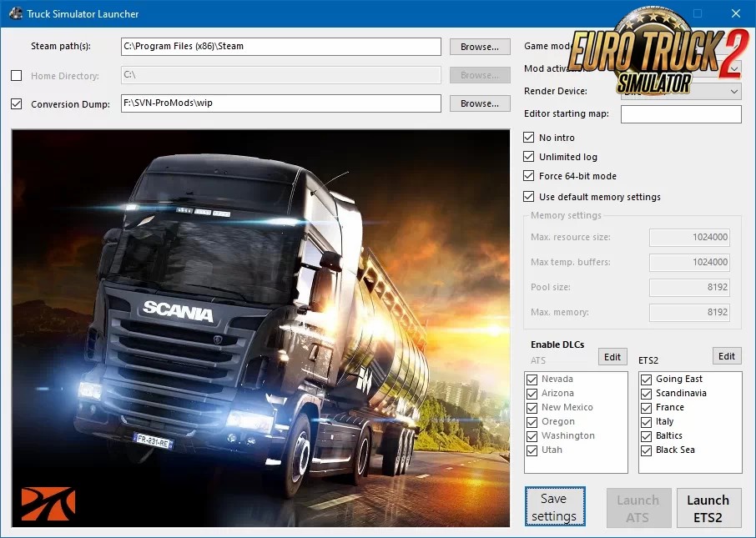Open the Mod activation dropdown arrow
Image resolution: width=756 pixels, height=538 pixels.
[x=733, y=69]
